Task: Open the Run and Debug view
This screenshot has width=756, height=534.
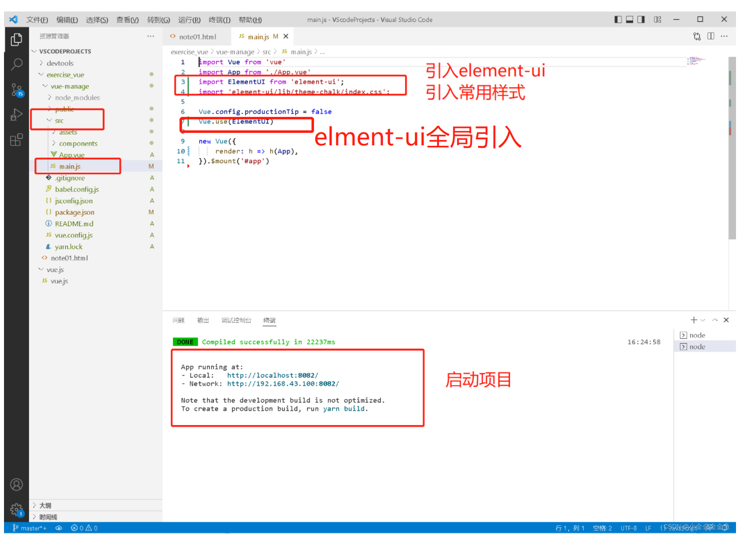Action: 16,115
